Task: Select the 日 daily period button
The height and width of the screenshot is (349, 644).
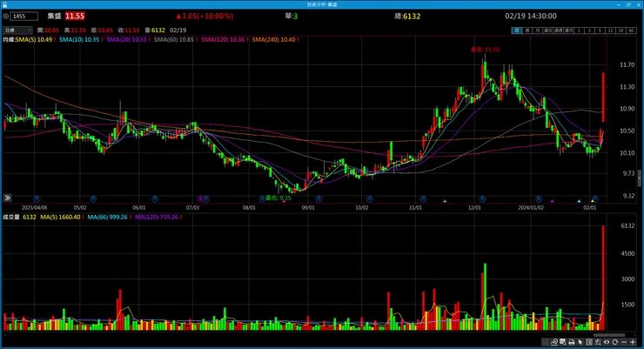Action: (517, 30)
